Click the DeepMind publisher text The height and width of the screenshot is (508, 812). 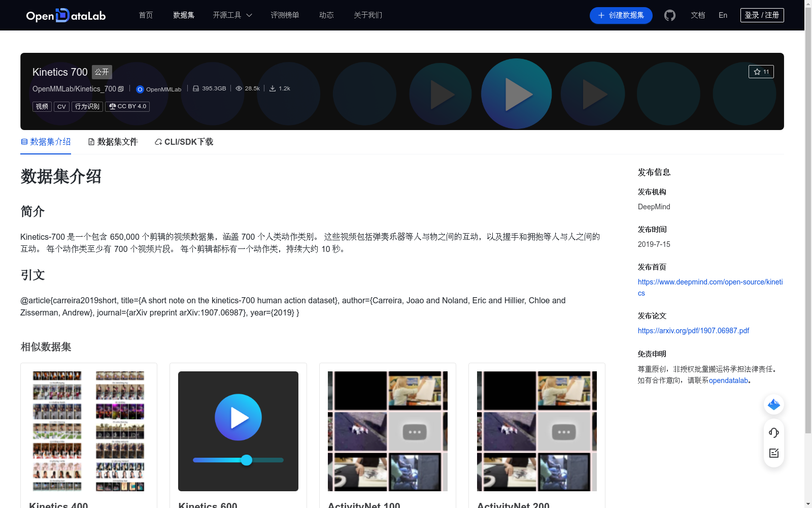click(654, 207)
